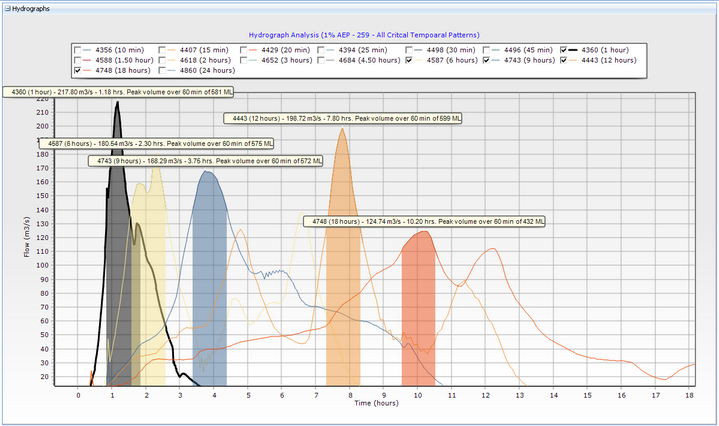Check the 4496 (45 min) legend box

click(x=487, y=50)
